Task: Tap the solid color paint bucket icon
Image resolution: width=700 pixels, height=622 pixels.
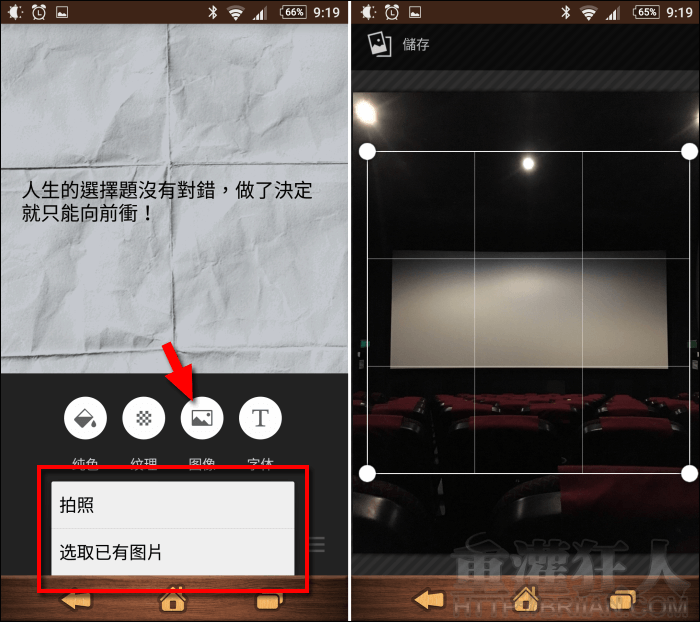Action: [85, 418]
